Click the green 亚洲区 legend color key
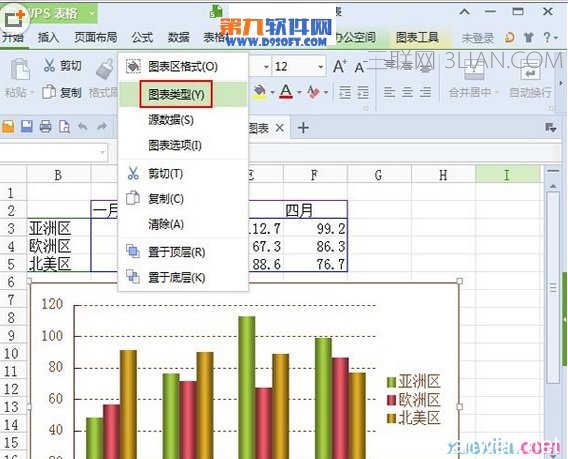568x459 pixels. (391, 382)
